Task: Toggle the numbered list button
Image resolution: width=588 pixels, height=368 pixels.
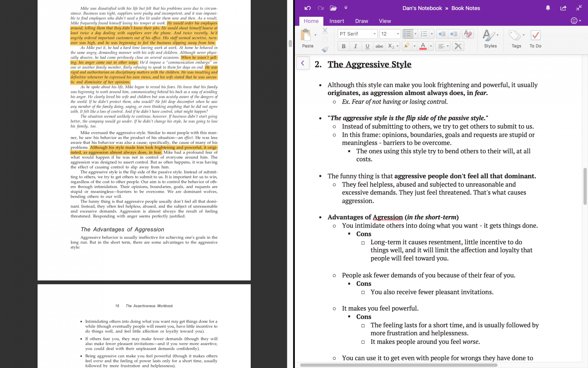Action: coord(424,34)
